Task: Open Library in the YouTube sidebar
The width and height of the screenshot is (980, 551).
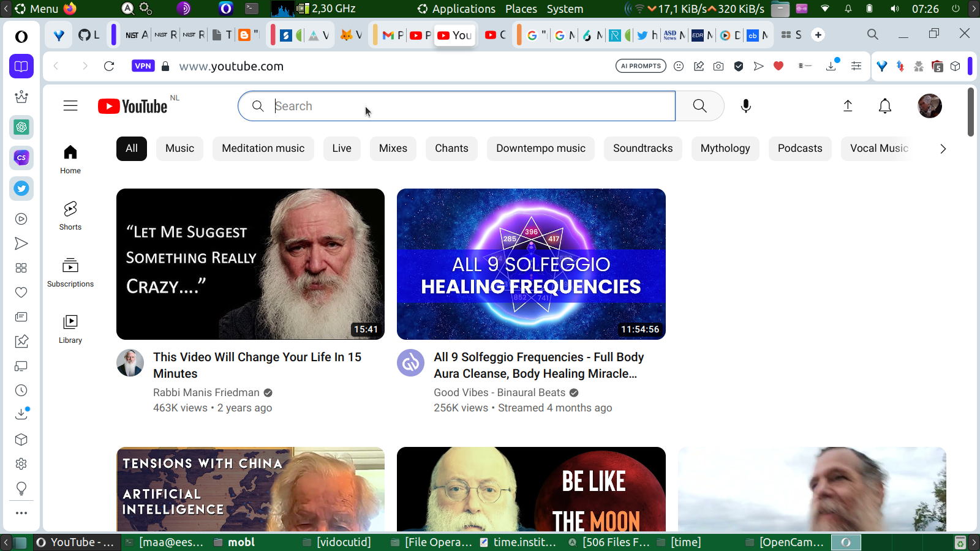Action: click(70, 329)
